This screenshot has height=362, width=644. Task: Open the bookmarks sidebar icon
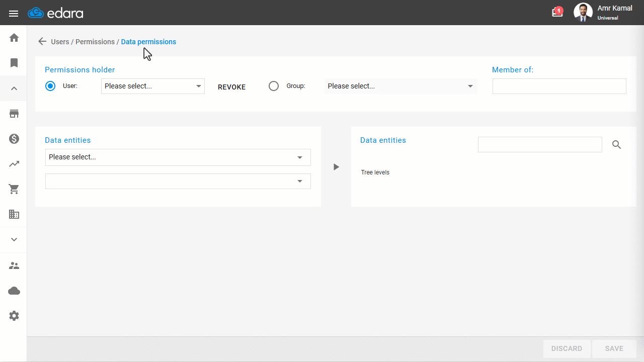[14, 63]
